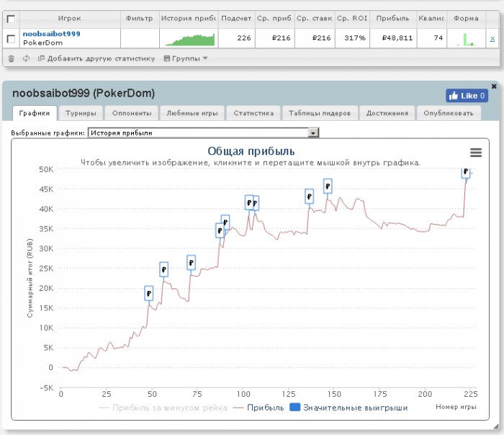Click the ruble marker near game 72

pos(191,263)
